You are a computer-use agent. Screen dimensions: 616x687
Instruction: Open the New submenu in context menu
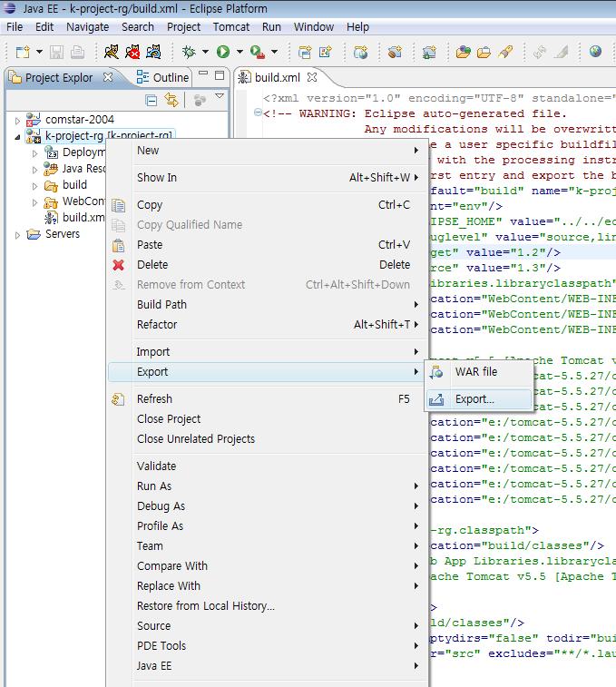pos(268,151)
